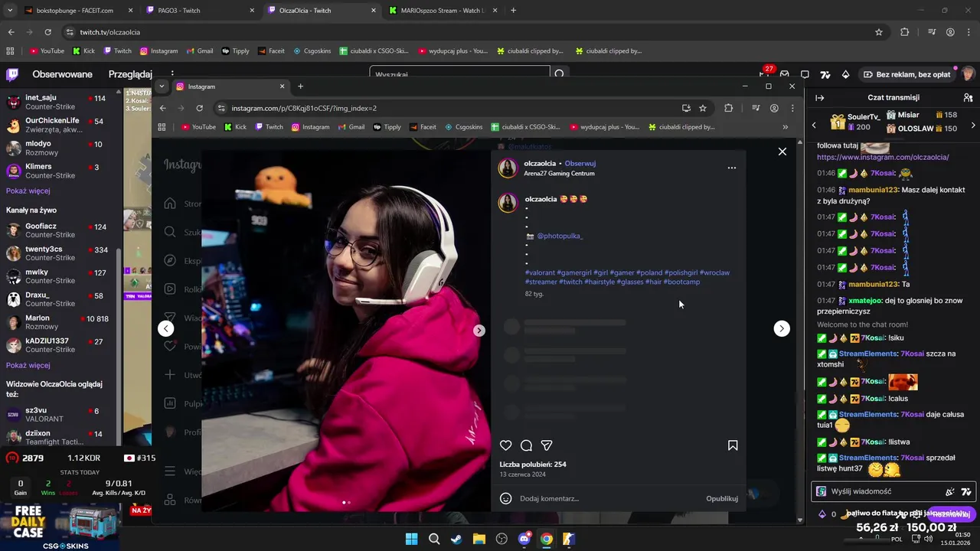Show next gift leaderboard entries
The image size is (980, 551).
coord(973,125)
